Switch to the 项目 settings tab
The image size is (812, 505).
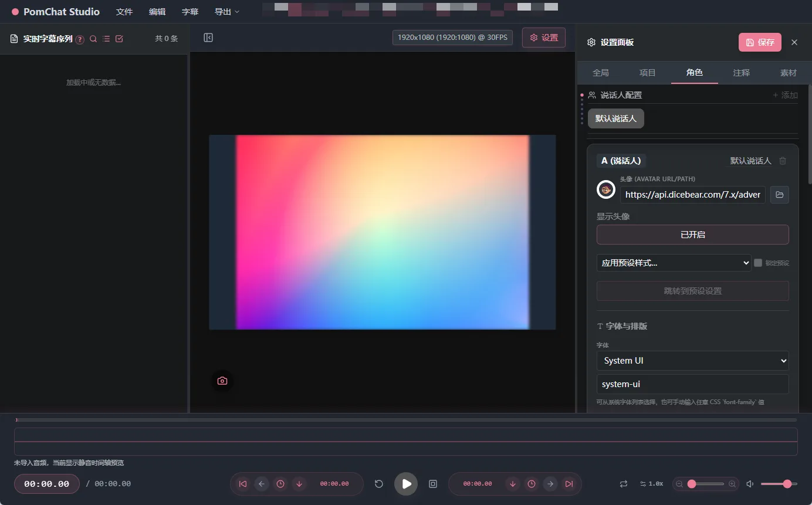tap(648, 73)
